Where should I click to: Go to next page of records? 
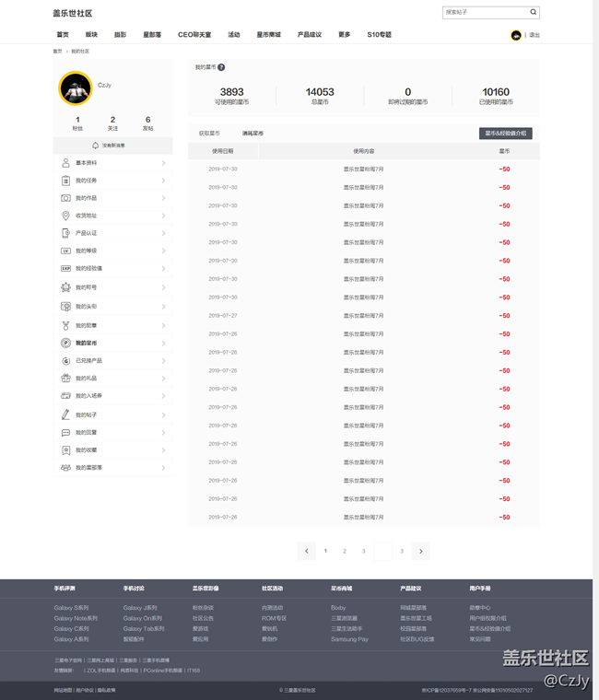click(421, 551)
